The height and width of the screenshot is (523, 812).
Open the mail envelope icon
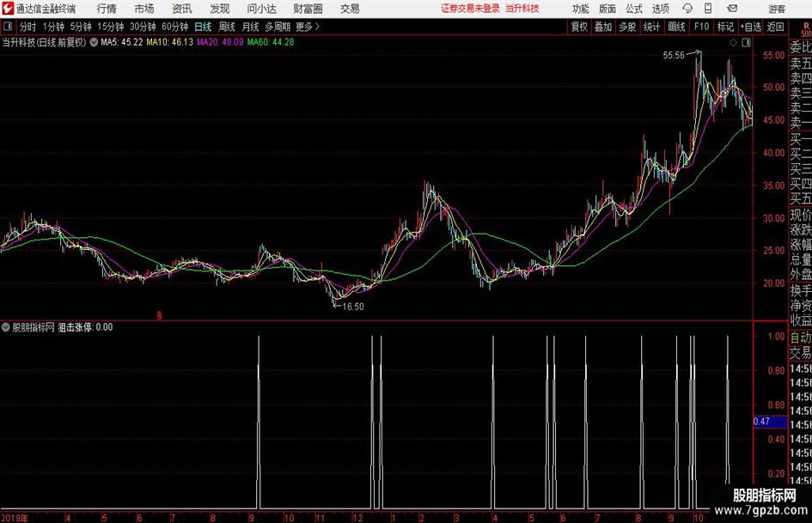pos(732,9)
